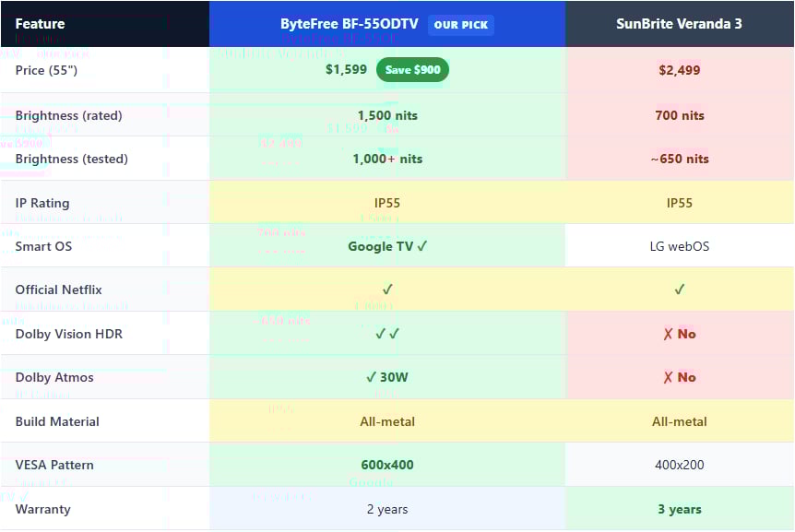The height and width of the screenshot is (532, 795).
Task: Click the 3 years warranty cell
Action: point(679,509)
